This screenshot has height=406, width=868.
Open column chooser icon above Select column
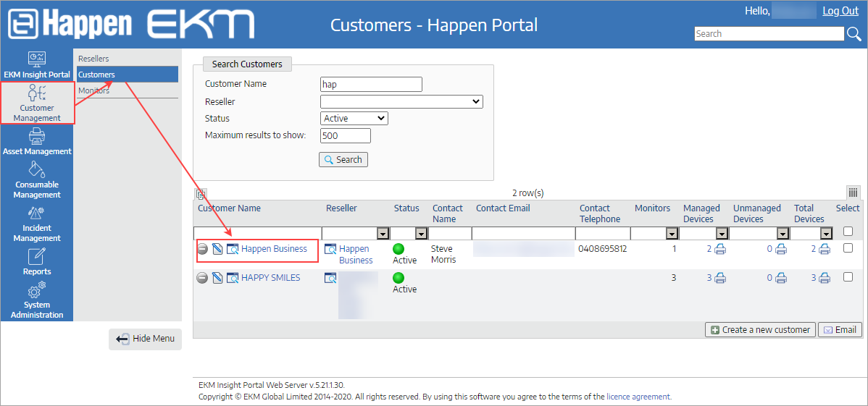pos(853,193)
